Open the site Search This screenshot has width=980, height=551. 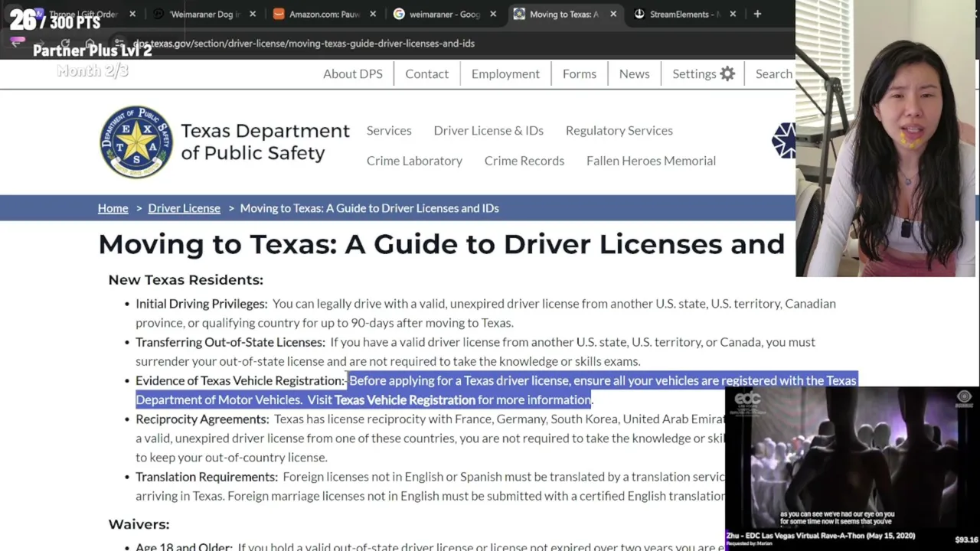point(774,74)
